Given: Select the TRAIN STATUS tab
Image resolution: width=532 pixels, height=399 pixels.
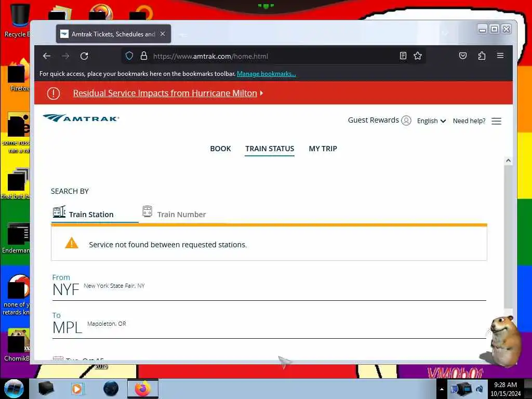Looking at the screenshot, I should click(x=270, y=149).
